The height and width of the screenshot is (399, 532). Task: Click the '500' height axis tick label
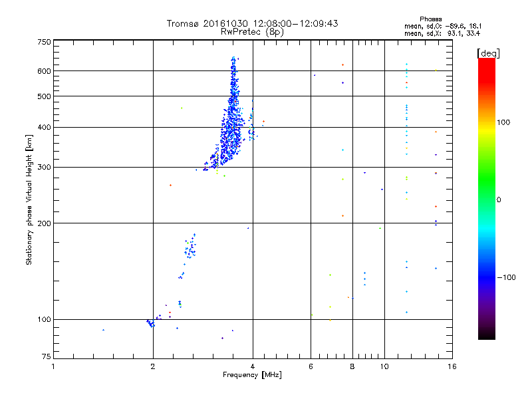tap(45, 96)
